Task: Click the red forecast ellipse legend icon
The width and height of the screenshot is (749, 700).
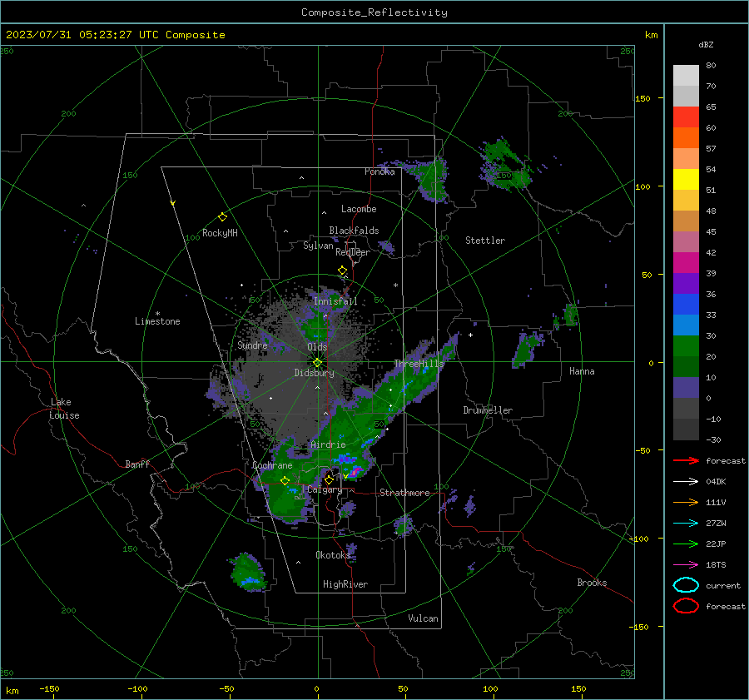Action: pyautogui.click(x=686, y=606)
